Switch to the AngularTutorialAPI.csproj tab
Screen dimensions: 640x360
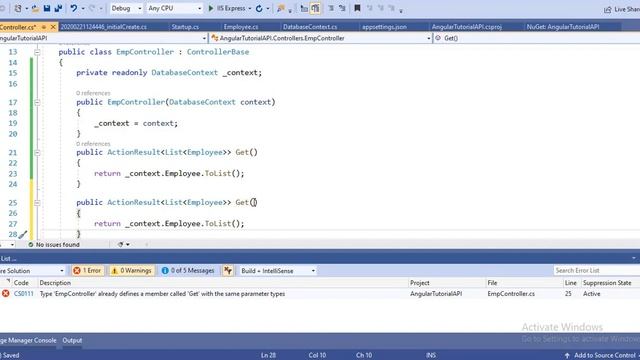click(x=467, y=27)
